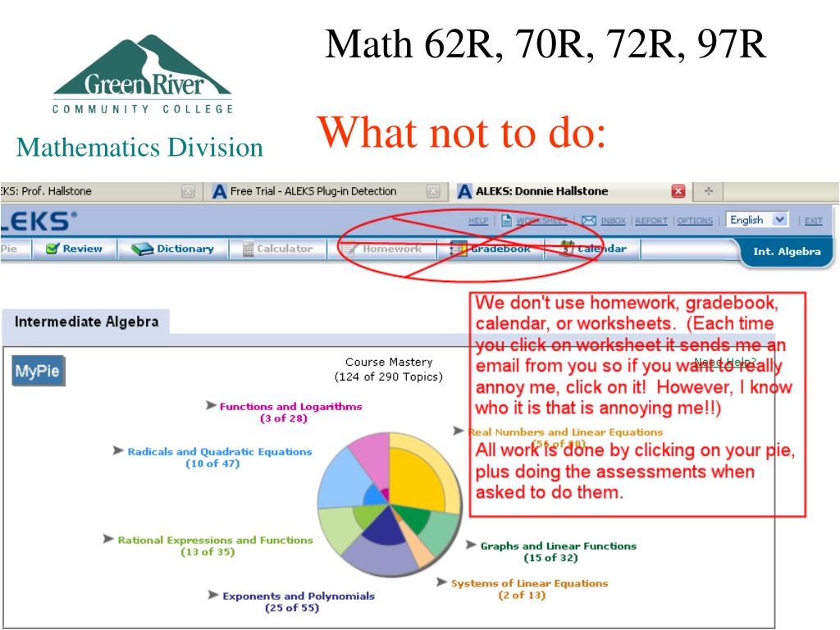This screenshot has width=840, height=630.
Task: Expand arrow beside Radicals and Quadratic Equations
Action: [x=118, y=450]
